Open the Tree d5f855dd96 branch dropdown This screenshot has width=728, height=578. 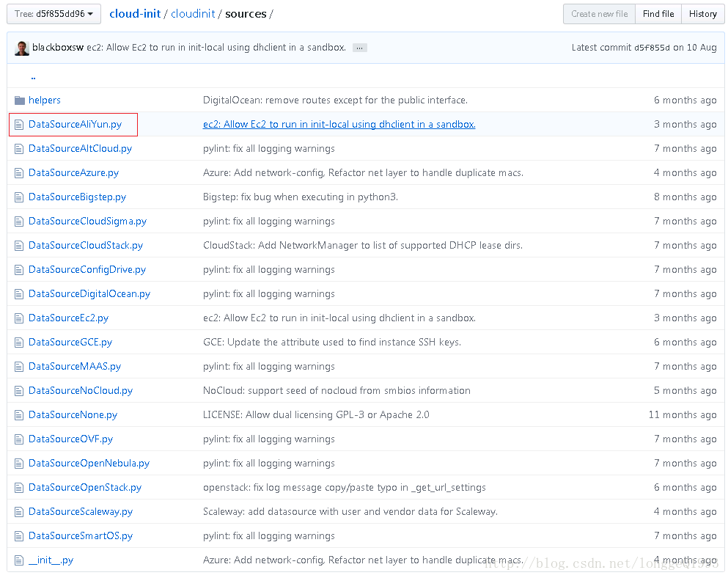tap(54, 14)
